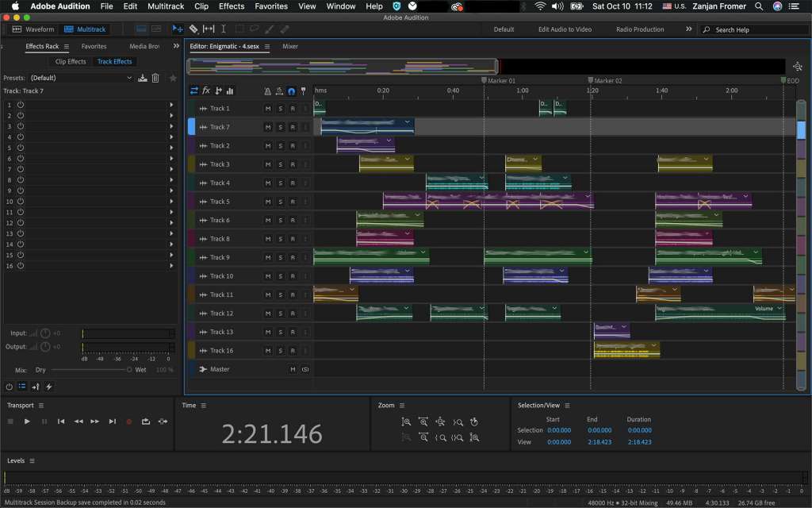Open the Editor panel menu
The height and width of the screenshot is (508, 812).
pos(267,47)
